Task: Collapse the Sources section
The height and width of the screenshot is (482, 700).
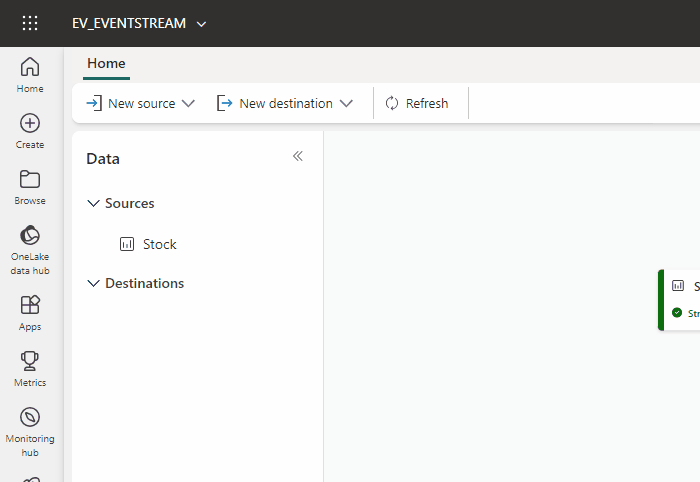Action: click(x=94, y=203)
